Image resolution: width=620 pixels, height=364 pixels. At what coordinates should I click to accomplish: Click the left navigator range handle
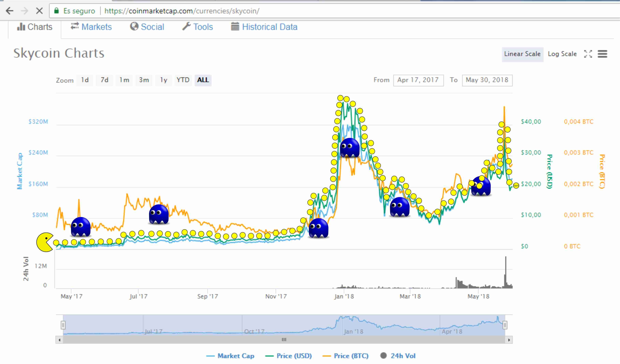(63, 325)
